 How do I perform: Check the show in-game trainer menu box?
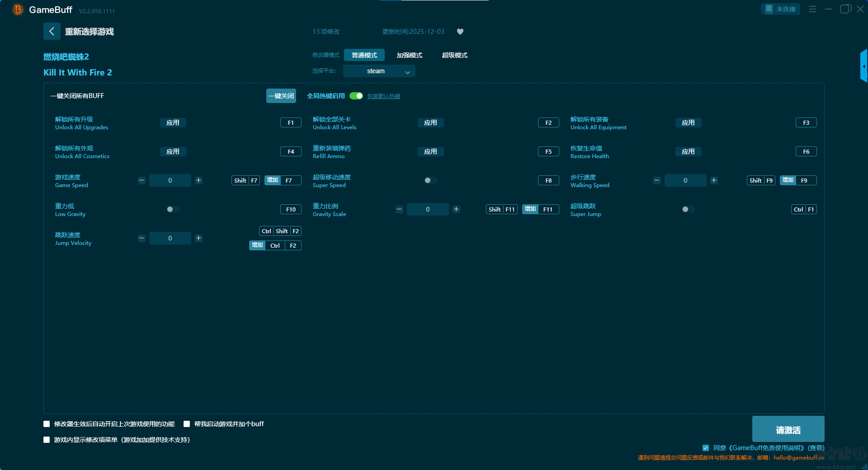click(47, 440)
